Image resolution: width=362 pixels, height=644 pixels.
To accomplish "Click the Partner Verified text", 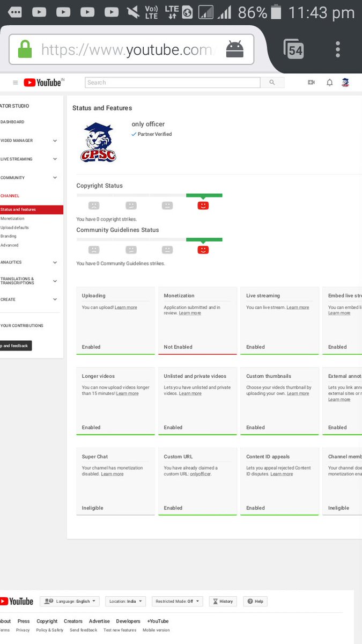I will (154, 134).
